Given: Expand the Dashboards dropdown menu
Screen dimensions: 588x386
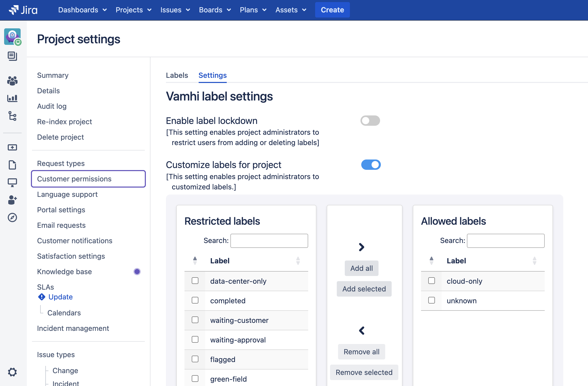Looking at the screenshot, I should click(x=82, y=10).
